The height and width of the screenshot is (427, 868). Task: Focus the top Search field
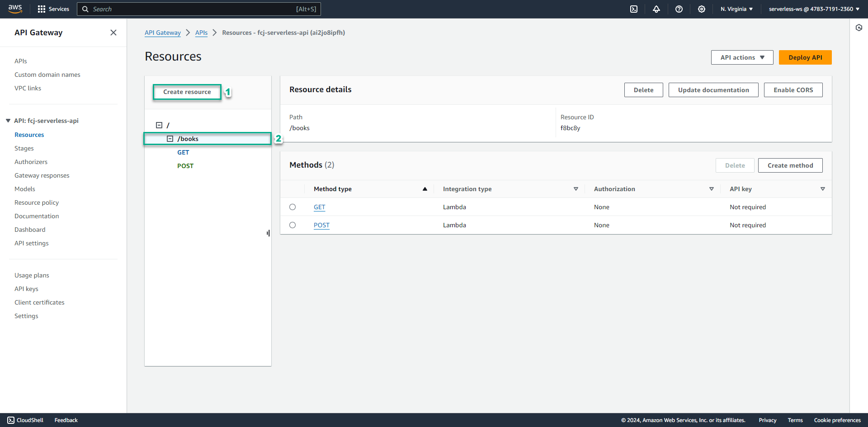tap(199, 9)
